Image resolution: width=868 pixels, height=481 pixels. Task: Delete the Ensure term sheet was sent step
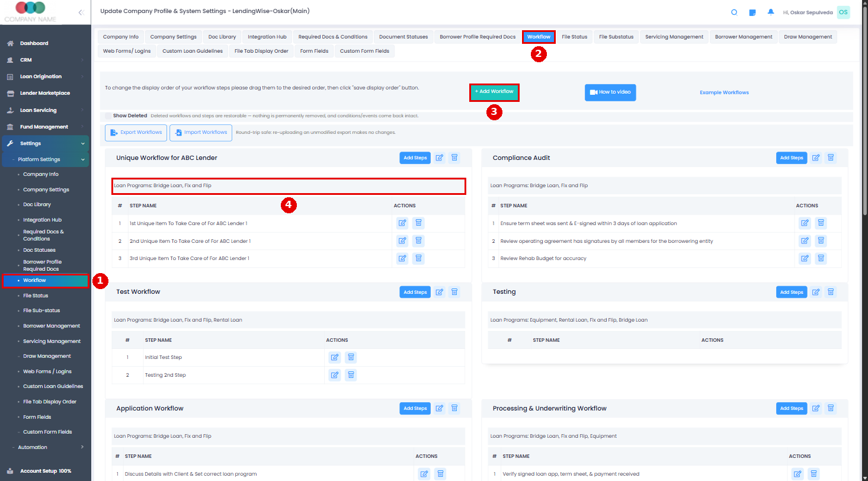(x=821, y=223)
